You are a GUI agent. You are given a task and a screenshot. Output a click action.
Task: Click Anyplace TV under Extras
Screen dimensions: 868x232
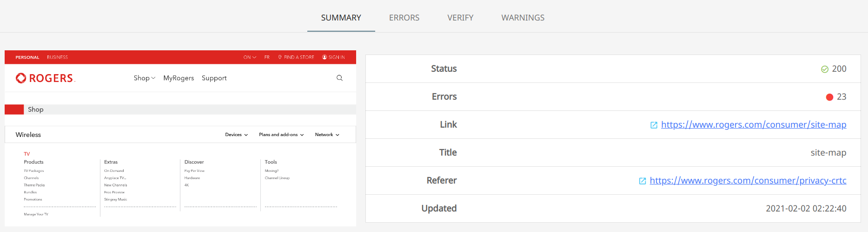point(115,178)
